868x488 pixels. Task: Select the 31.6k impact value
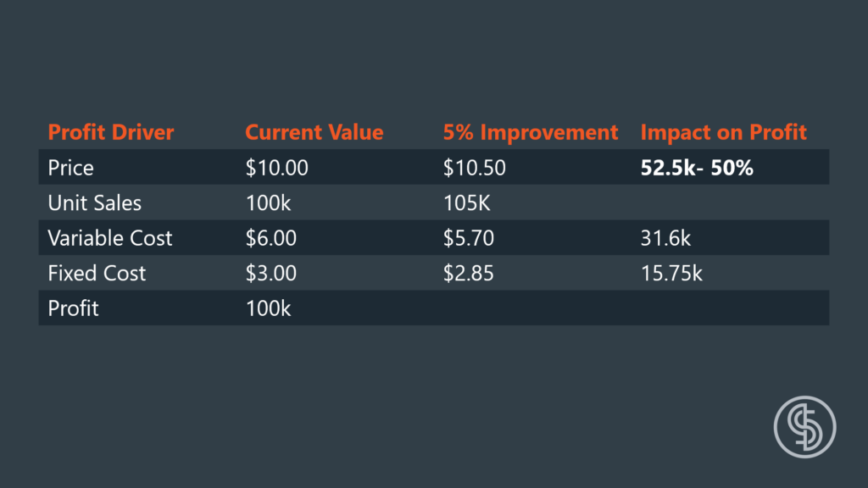click(x=665, y=238)
